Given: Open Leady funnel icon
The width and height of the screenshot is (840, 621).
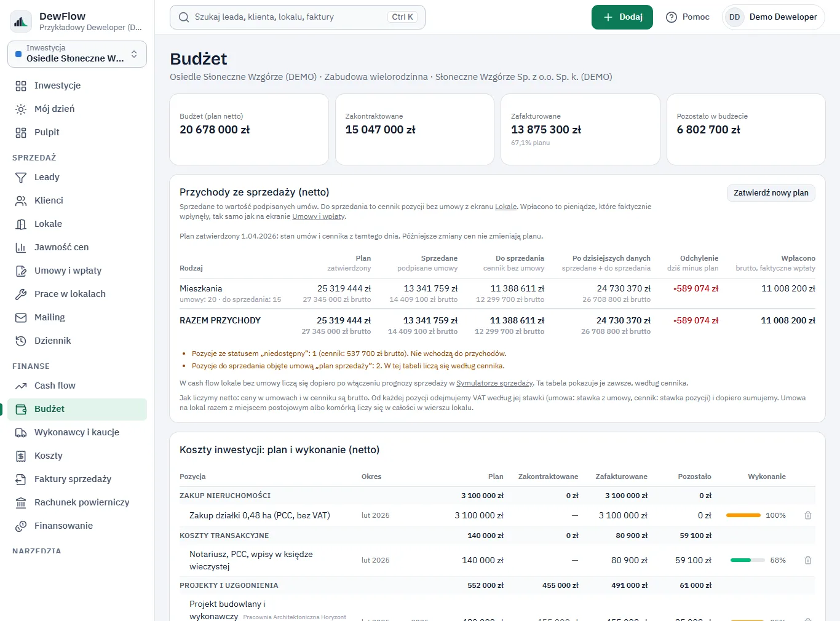Looking at the screenshot, I should [21, 177].
